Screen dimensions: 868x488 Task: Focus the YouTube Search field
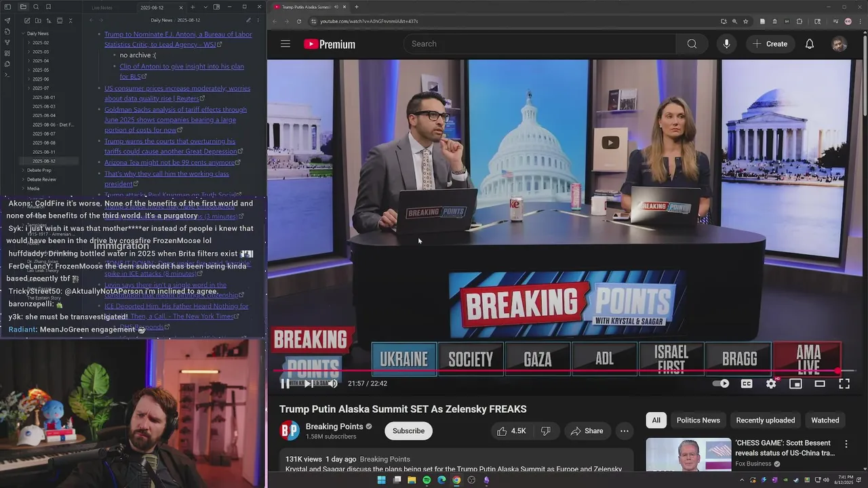point(540,44)
